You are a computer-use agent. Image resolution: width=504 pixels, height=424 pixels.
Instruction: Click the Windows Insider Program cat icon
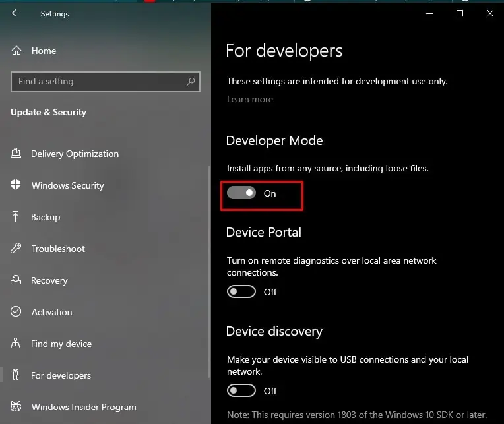tap(16, 407)
